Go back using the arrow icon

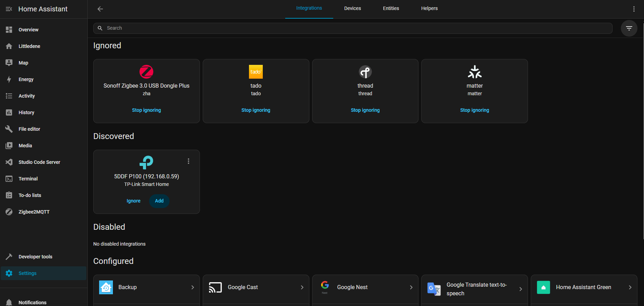coord(100,9)
